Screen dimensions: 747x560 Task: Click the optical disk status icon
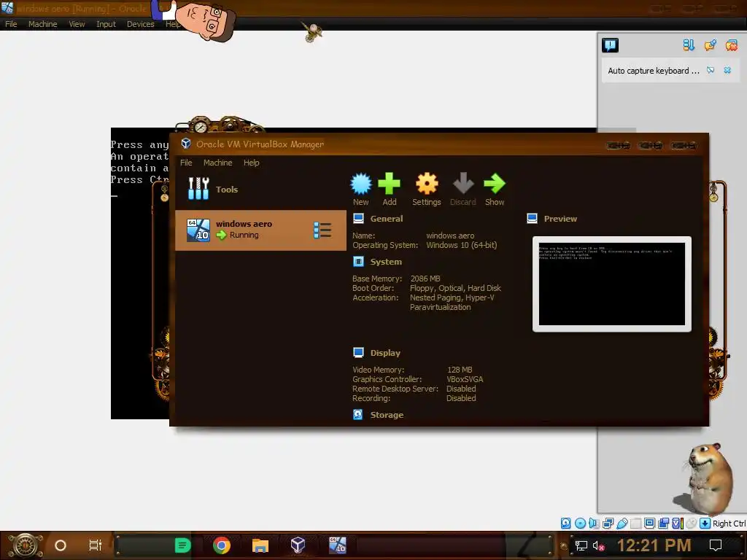580,524
